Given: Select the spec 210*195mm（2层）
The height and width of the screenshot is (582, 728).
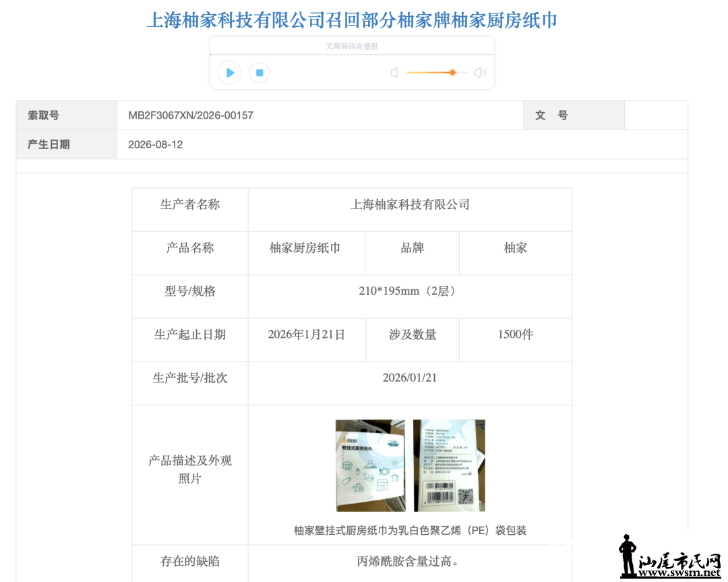Looking at the screenshot, I should pyautogui.click(x=410, y=291).
